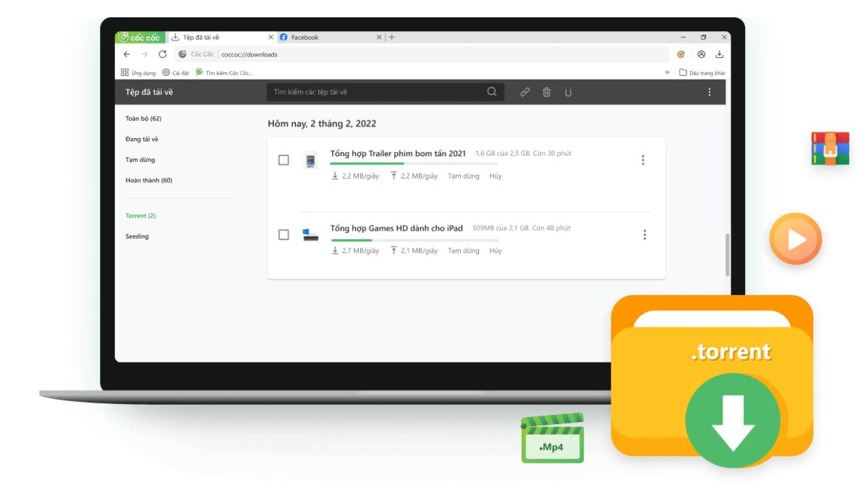The width and height of the screenshot is (868, 488).
Task: Click the trash icon to delete downloads
Action: click(x=547, y=93)
